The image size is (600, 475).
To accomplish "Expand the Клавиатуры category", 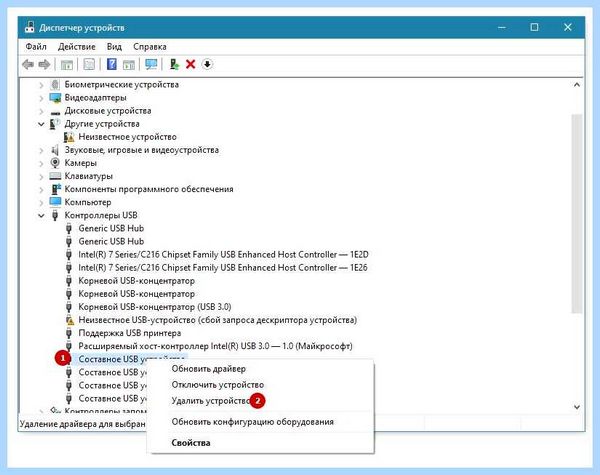I will [41, 176].
